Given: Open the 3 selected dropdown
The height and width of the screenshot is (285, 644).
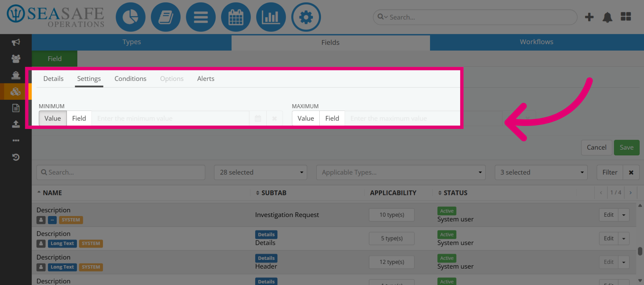Looking at the screenshot, I should click(541, 172).
